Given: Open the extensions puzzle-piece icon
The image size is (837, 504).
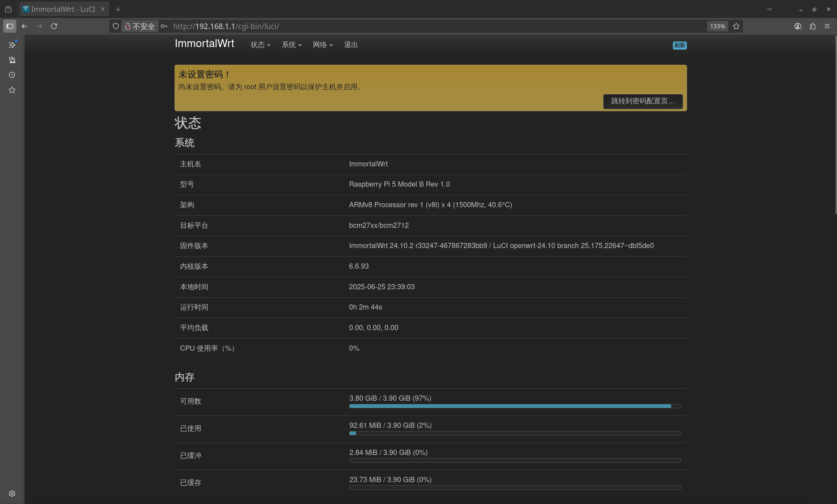Looking at the screenshot, I should point(812,26).
